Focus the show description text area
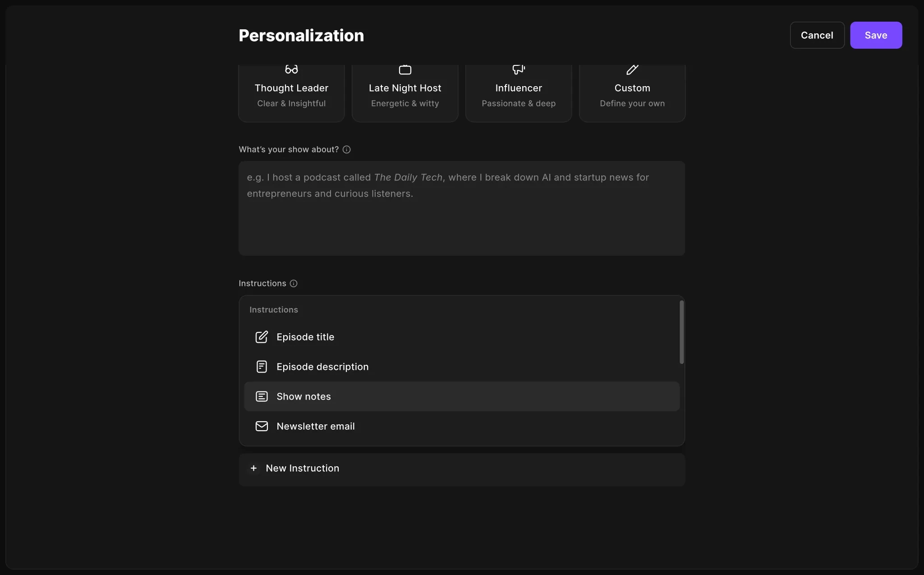Screen dimensions: 924x575 462,208
